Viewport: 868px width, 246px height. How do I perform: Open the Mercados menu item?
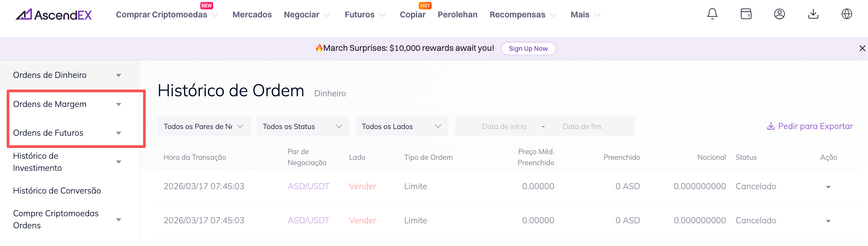pos(252,14)
